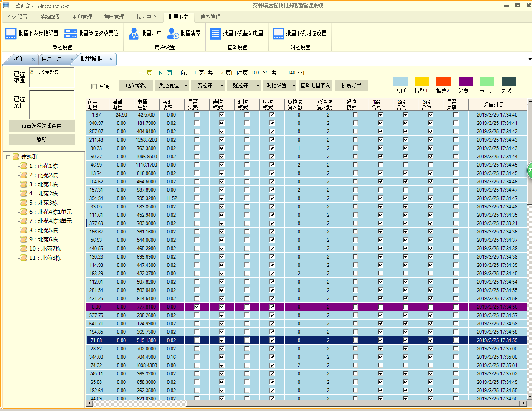Close the 用户开户 document tab

pos(72,59)
